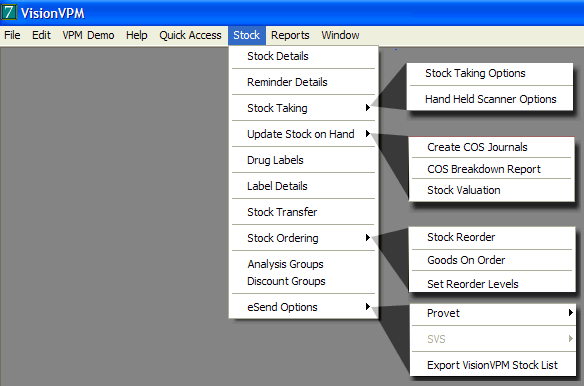Open the Help menu

tap(137, 35)
